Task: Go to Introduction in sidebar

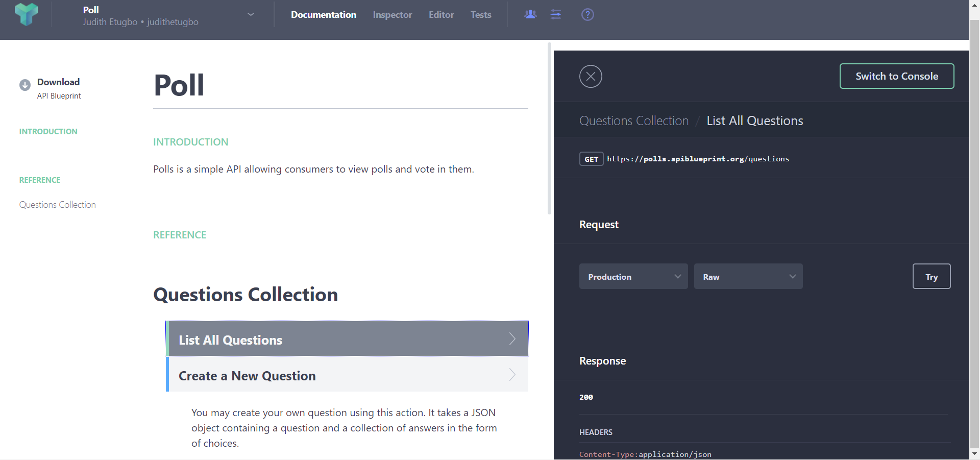Action: 48,132
